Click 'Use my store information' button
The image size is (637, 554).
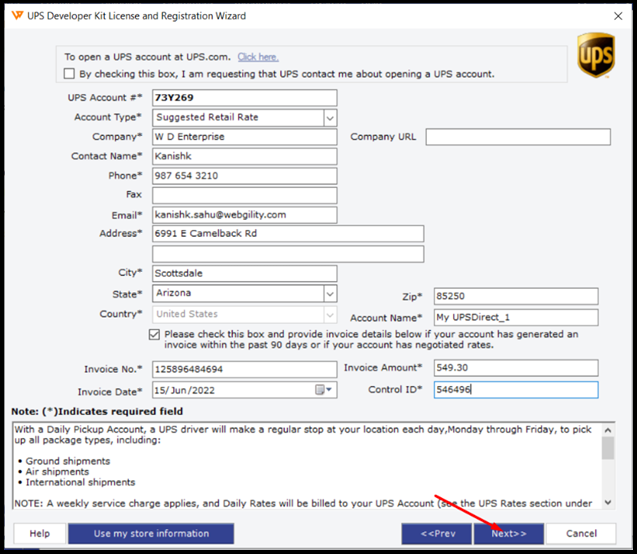point(151,533)
